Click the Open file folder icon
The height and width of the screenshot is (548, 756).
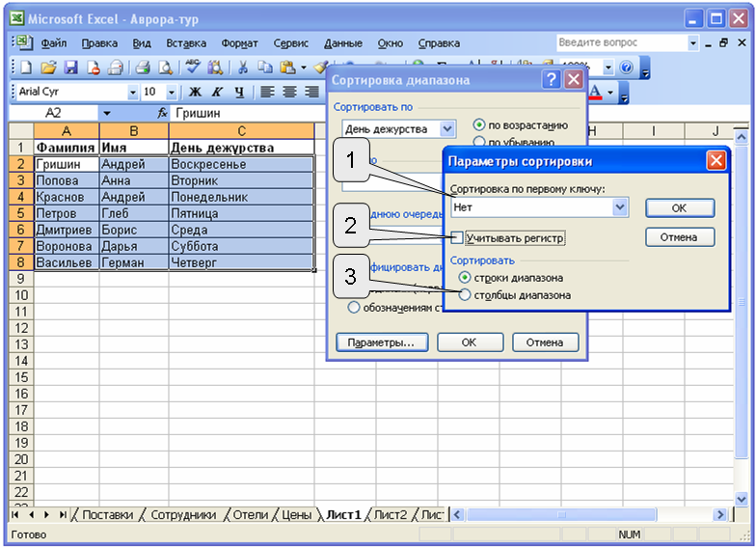pos(47,68)
